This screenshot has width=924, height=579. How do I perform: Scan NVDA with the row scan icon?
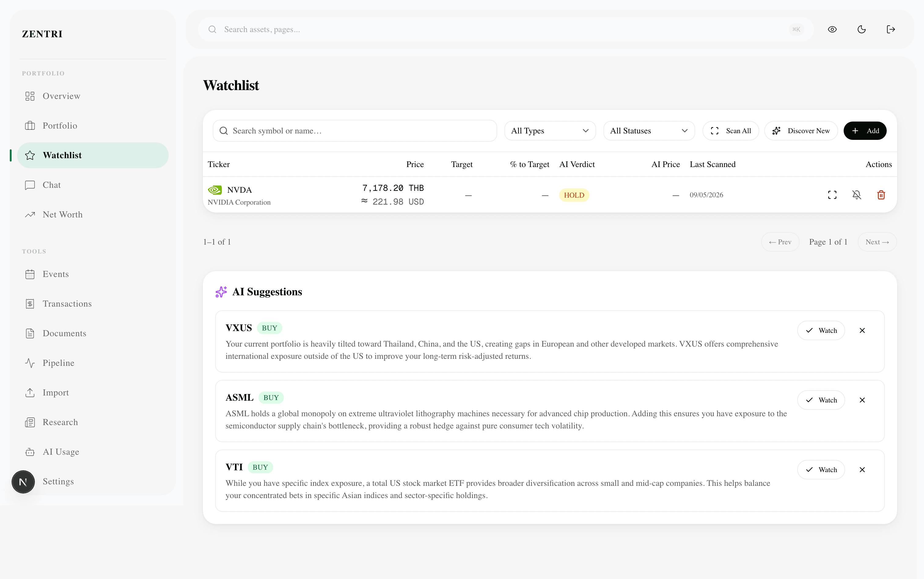click(832, 195)
